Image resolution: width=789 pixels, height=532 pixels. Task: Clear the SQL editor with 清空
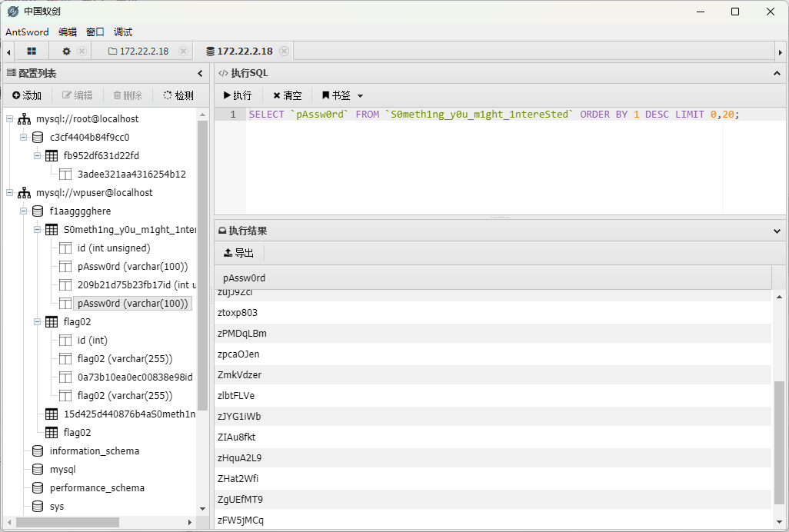pos(287,95)
